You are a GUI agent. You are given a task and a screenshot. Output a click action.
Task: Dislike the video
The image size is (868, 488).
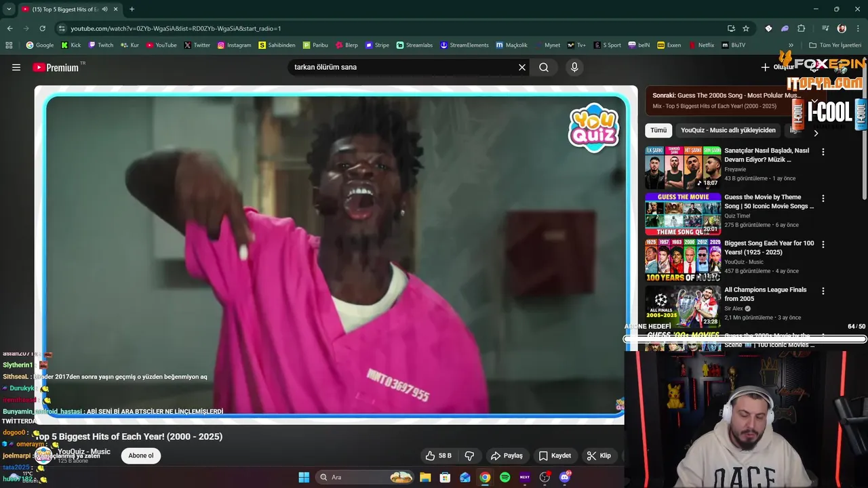[x=469, y=455]
